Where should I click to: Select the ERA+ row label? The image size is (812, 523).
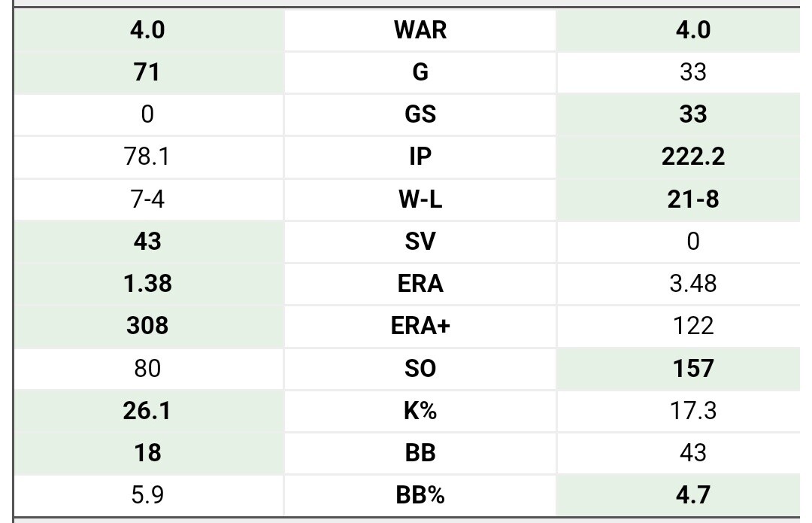coord(420,326)
